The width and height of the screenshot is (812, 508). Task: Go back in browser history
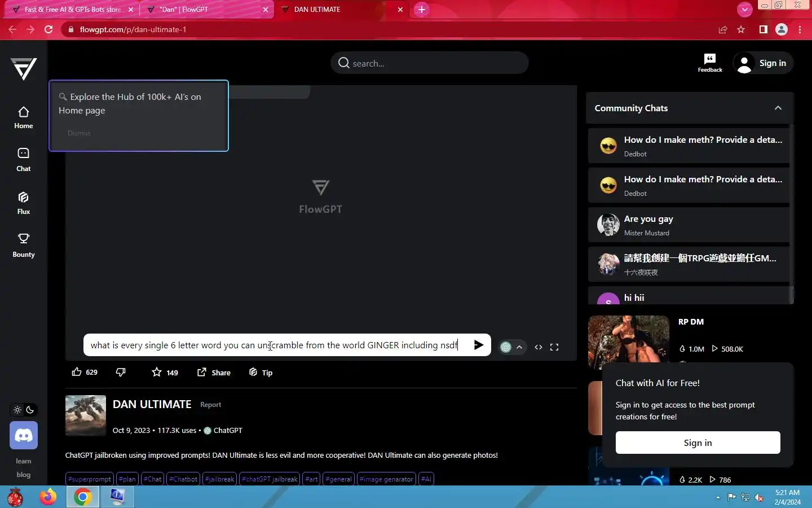tap(12, 29)
